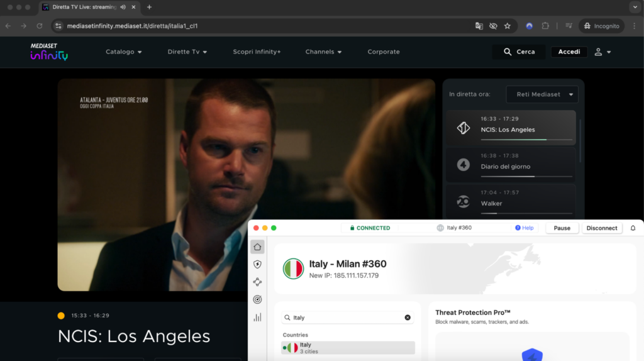Open the VPN home sidebar icon

pos(257,247)
